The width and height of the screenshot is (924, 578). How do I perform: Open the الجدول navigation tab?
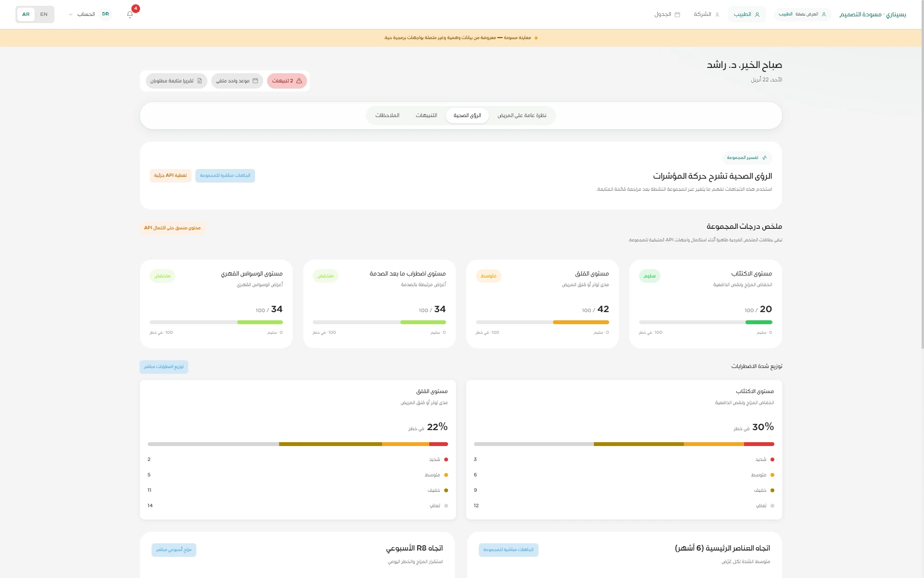pyautogui.click(x=667, y=14)
